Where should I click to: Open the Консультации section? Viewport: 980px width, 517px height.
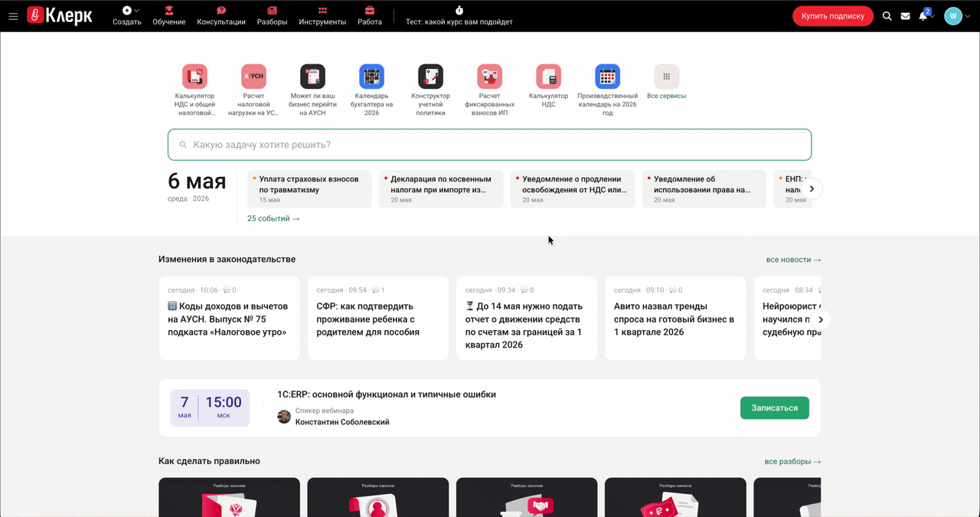221,15
